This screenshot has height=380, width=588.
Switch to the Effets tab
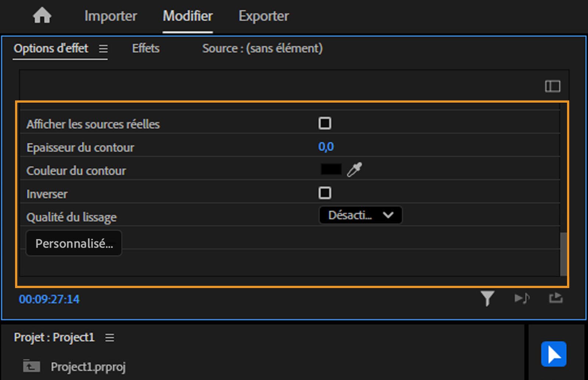146,48
